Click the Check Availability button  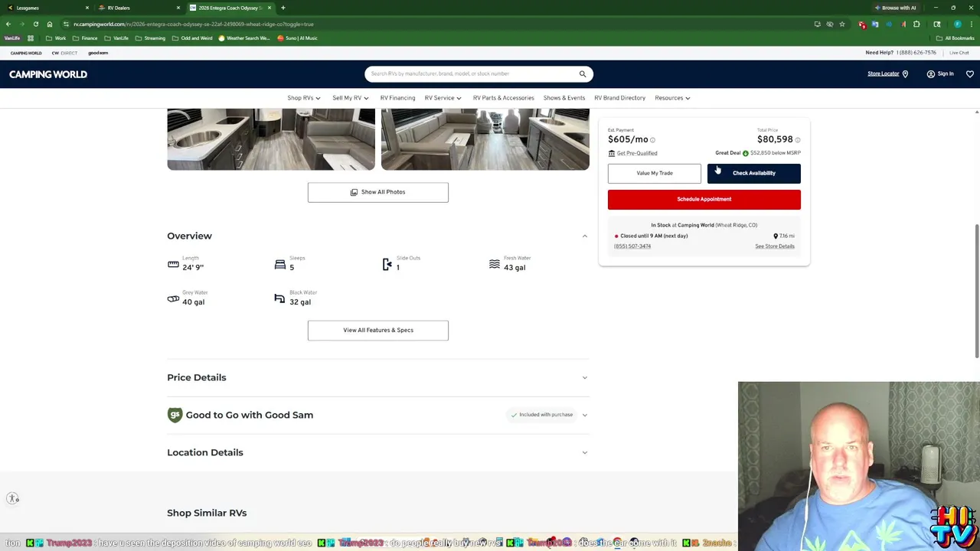(x=753, y=173)
